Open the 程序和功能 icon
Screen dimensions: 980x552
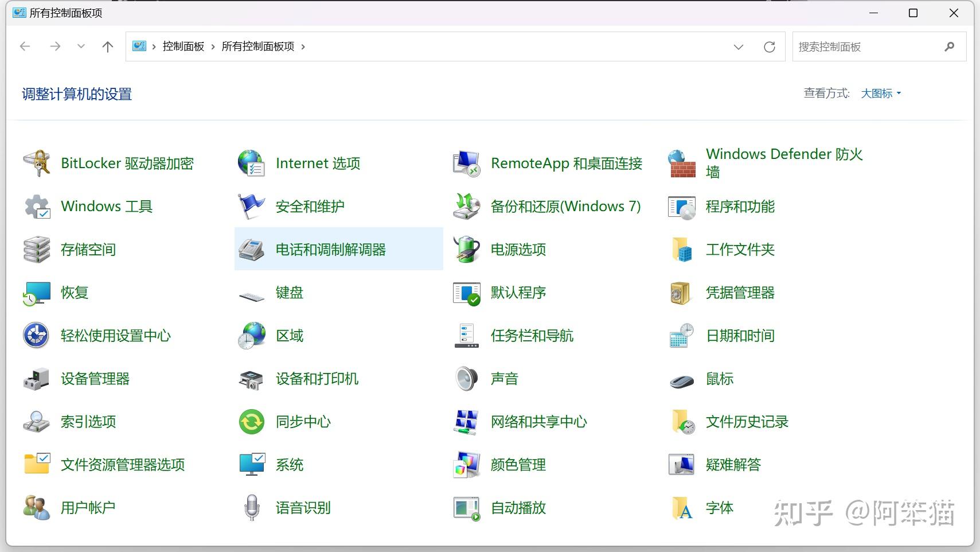pyautogui.click(x=681, y=207)
